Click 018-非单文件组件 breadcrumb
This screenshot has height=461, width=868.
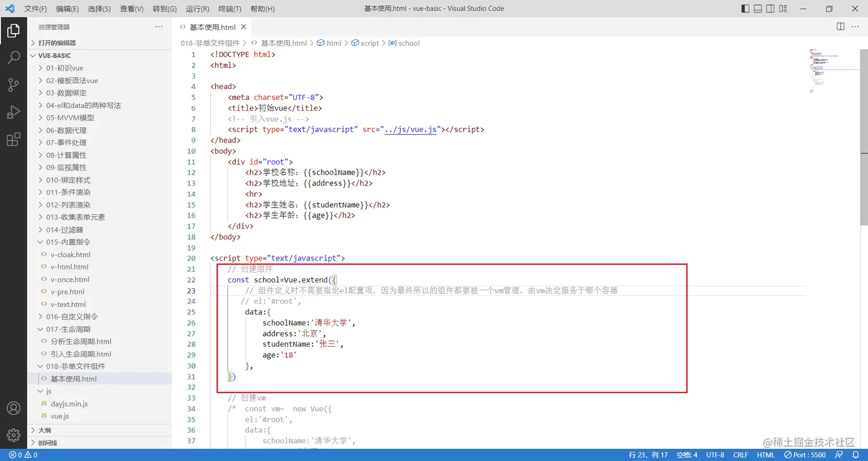pos(210,43)
